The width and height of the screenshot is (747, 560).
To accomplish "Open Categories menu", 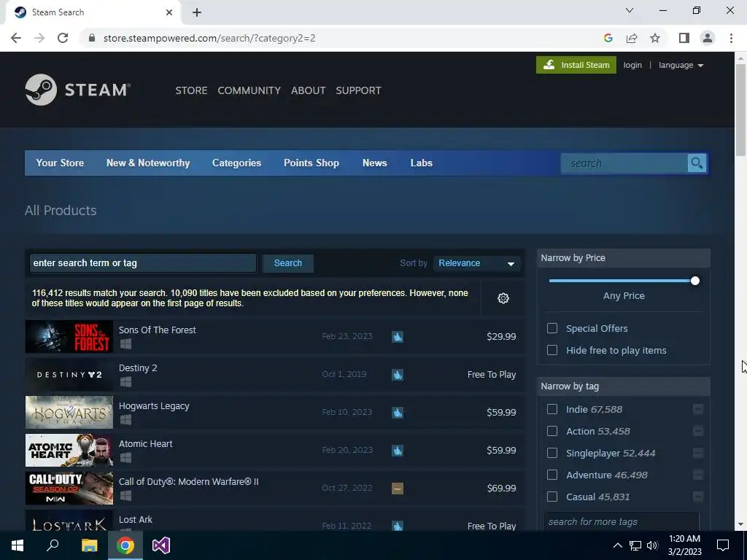I will coord(237,163).
